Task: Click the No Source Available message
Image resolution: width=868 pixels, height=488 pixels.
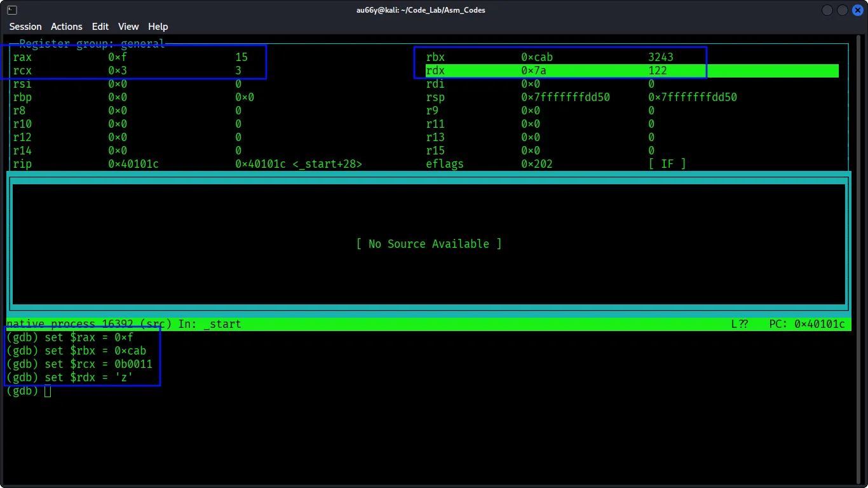Action: [x=429, y=244]
